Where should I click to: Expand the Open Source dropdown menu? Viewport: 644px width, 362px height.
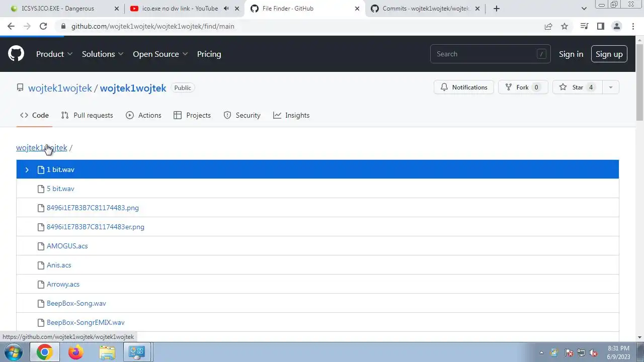pyautogui.click(x=160, y=54)
